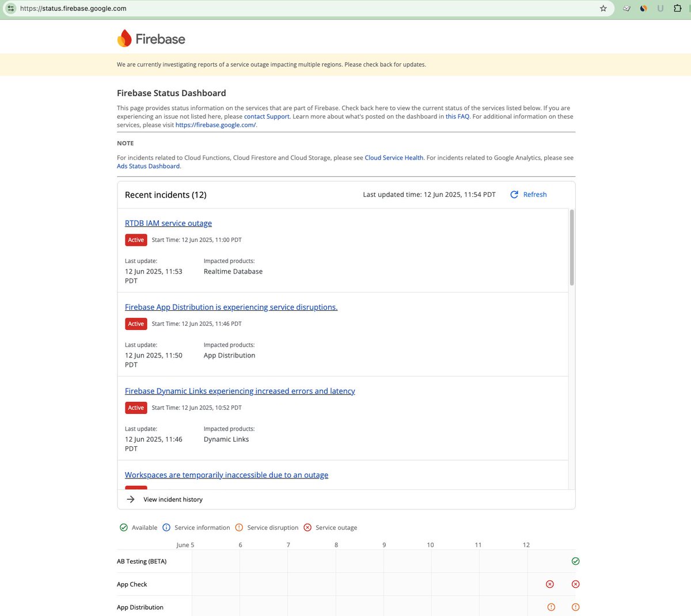Click View incident history
The image size is (691, 616).
click(x=173, y=500)
